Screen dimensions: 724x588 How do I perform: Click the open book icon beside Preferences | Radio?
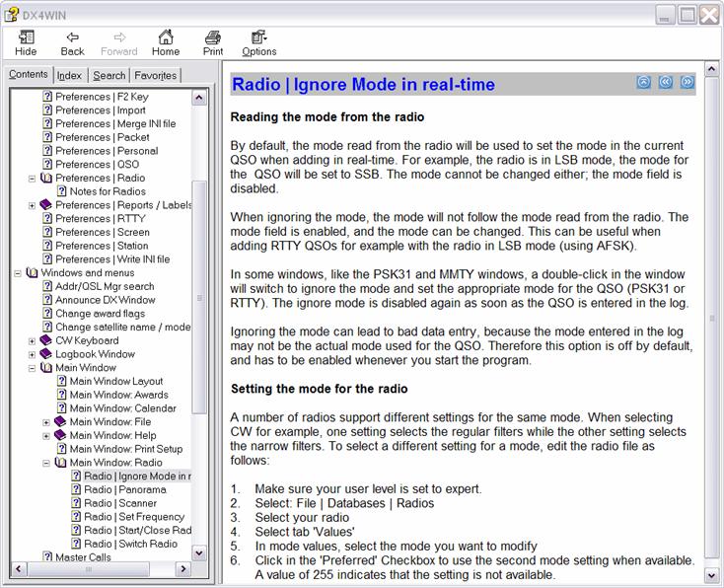[x=46, y=178]
